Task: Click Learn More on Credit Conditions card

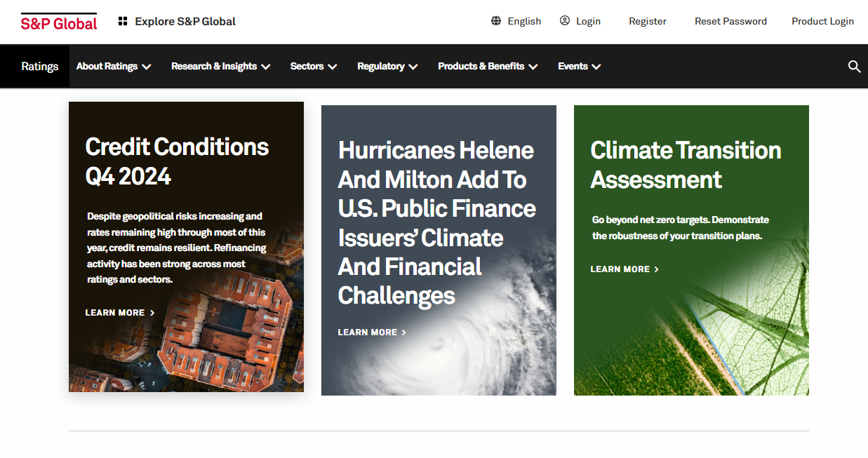Action: (115, 313)
